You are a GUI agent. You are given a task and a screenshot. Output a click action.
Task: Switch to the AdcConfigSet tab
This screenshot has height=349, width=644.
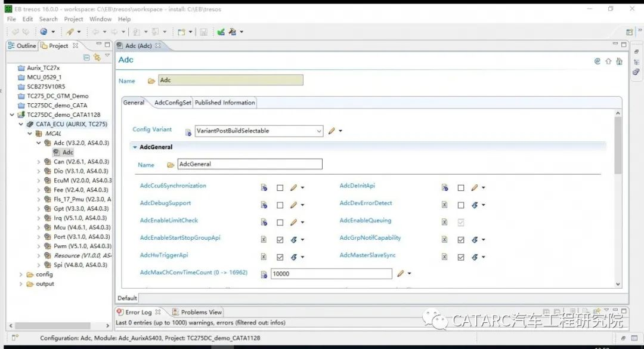172,103
